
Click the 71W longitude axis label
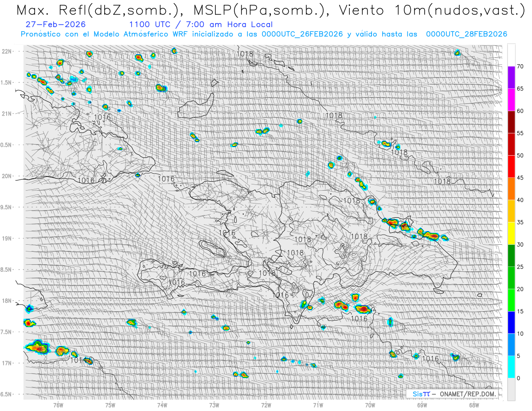(318, 405)
